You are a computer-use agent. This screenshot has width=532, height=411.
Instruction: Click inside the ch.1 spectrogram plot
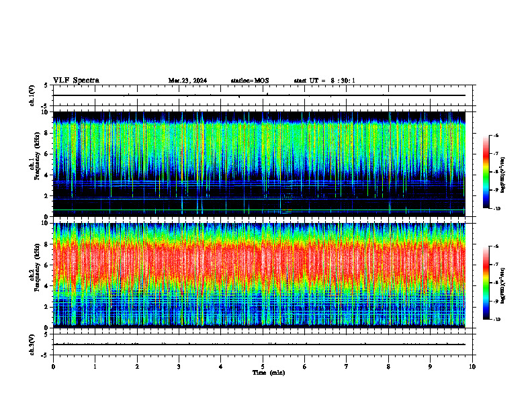(x=259, y=164)
